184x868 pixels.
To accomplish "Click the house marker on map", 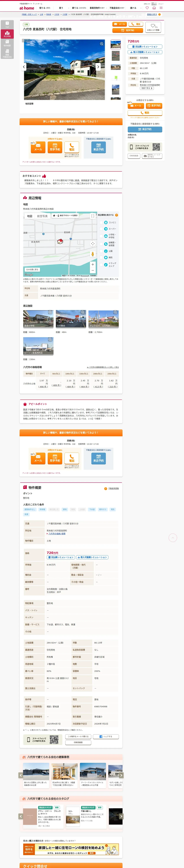I will coord(60,241).
